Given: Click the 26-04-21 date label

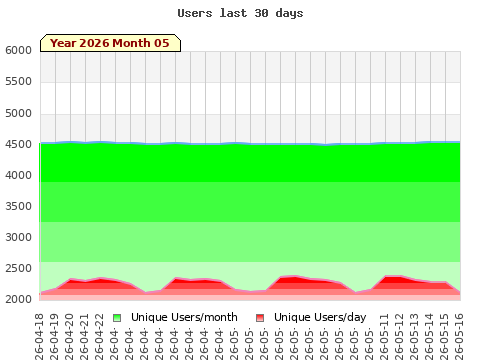Looking at the screenshot, I should tap(84, 337).
